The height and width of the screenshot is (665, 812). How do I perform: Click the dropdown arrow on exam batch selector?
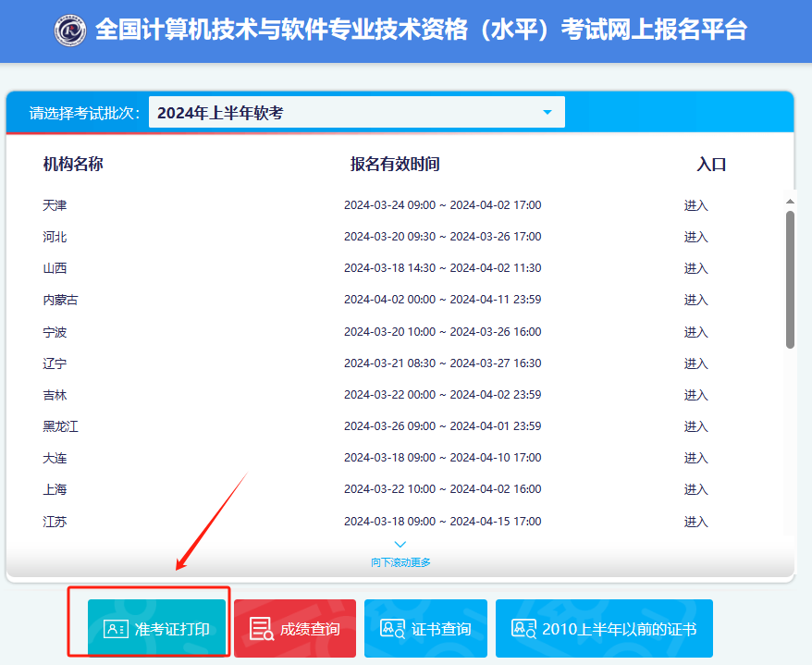pos(547,112)
